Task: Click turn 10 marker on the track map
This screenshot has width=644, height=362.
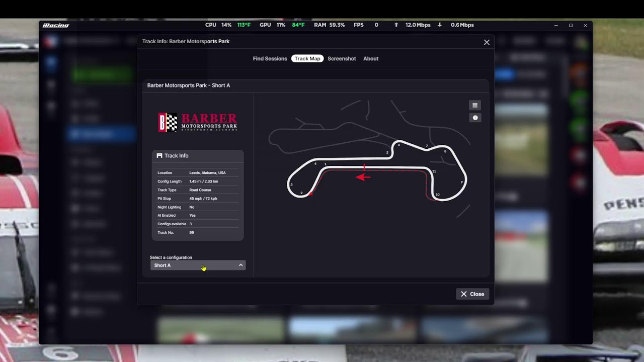Action: [x=437, y=195]
